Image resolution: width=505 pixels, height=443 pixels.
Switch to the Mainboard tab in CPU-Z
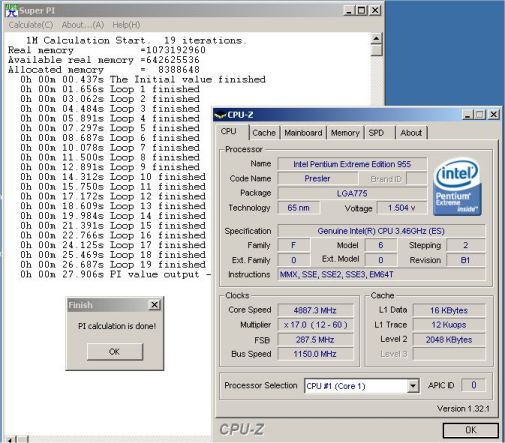pyautogui.click(x=303, y=133)
